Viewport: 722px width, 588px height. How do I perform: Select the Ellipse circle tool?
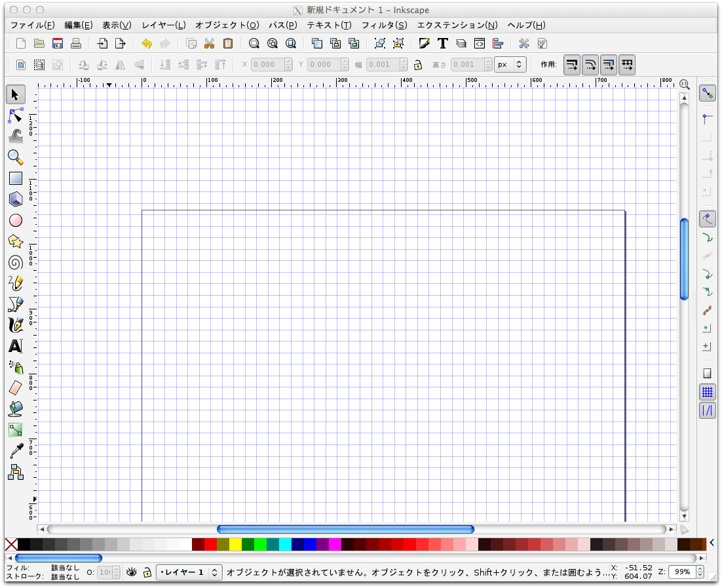click(16, 220)
